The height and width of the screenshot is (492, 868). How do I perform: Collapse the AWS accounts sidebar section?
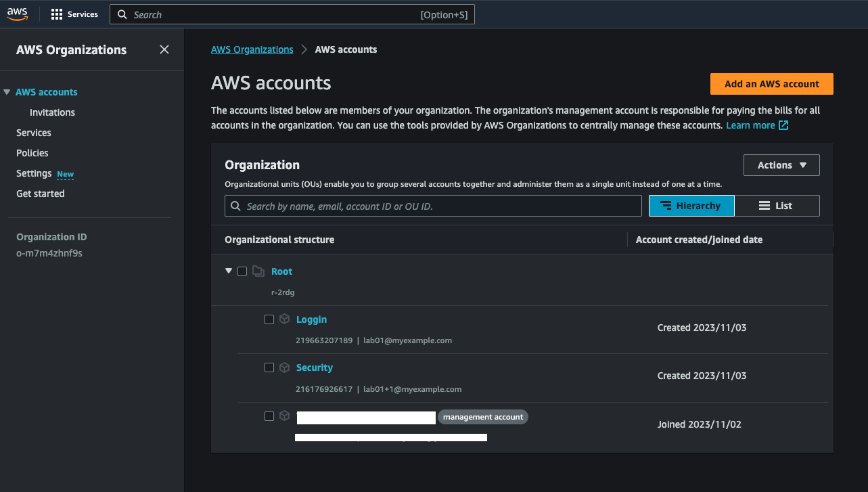pyautogui.click(x=7, y=92)
